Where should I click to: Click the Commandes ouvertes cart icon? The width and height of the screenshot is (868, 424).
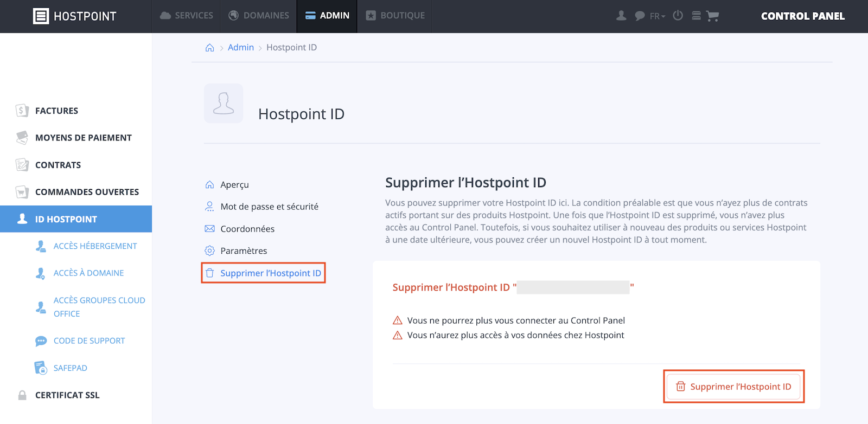tap(22, 192)
